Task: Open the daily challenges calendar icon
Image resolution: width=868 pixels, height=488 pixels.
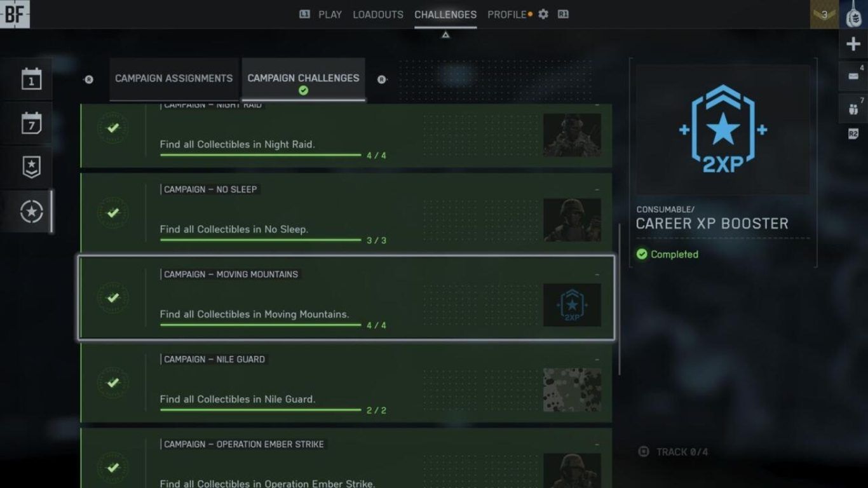Action: [31, 79]
